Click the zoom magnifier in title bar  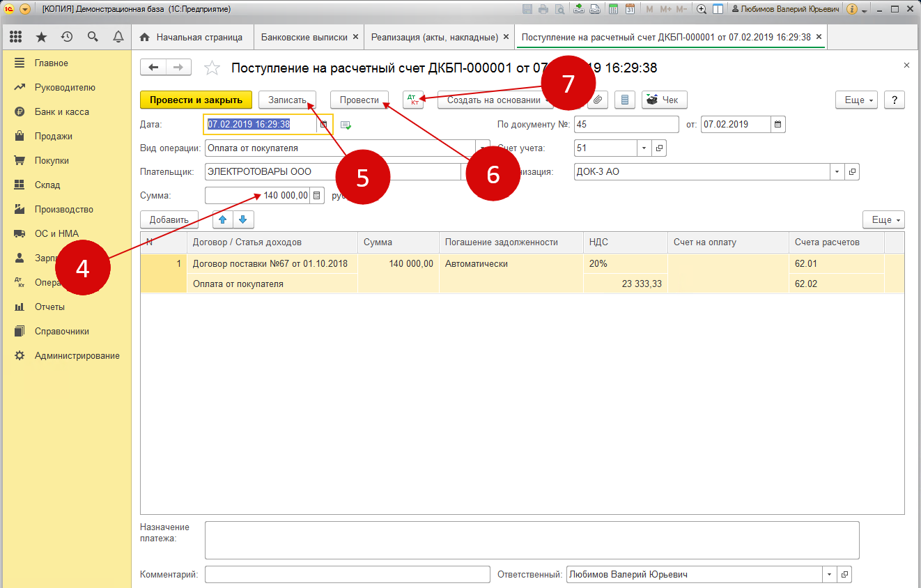(x=702, y=10)
